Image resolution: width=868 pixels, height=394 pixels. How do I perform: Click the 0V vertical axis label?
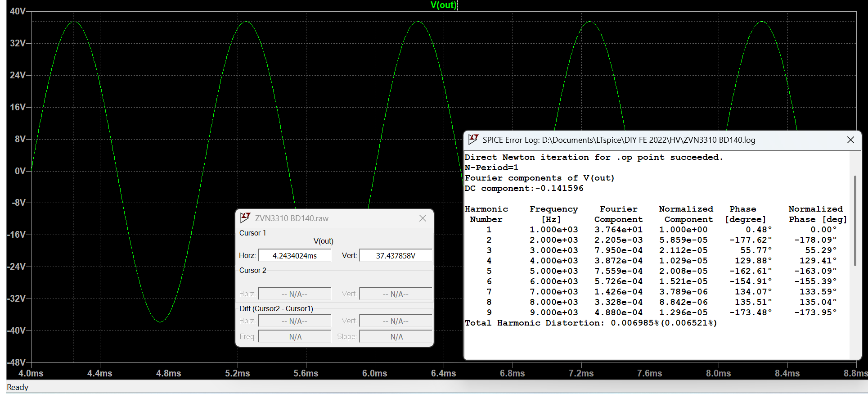click(20, 171)
